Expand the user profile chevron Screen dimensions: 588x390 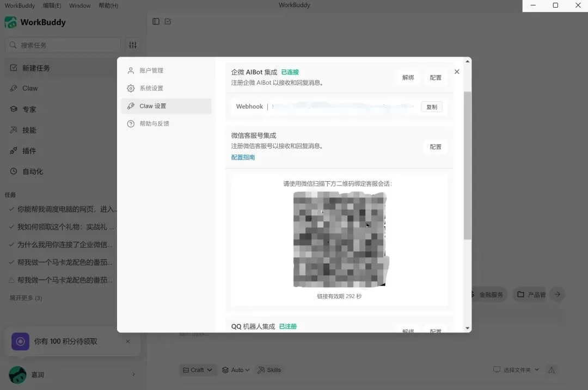[x=134, y=374]
